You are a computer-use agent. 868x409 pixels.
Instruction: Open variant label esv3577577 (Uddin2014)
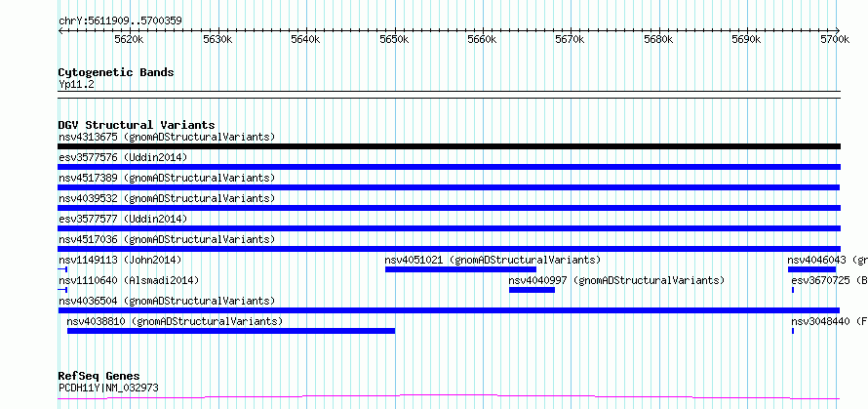pyautogui.click(x=123, y=219)
